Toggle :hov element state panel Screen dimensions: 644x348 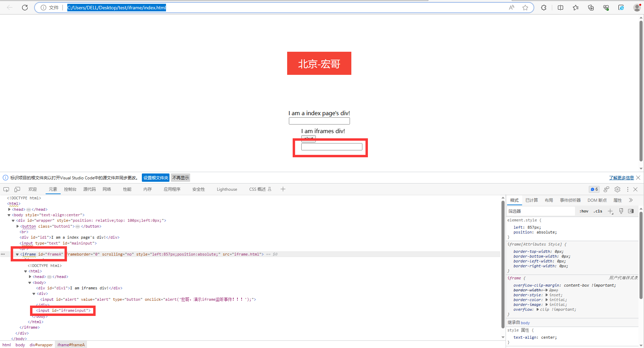click(x=584, y=211)
